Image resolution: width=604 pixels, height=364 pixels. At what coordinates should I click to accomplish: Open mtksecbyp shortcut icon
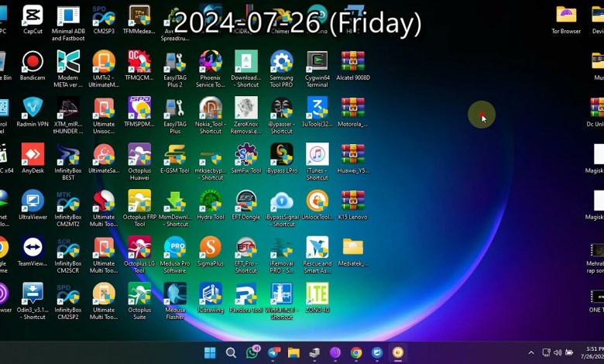coord(211,154)
